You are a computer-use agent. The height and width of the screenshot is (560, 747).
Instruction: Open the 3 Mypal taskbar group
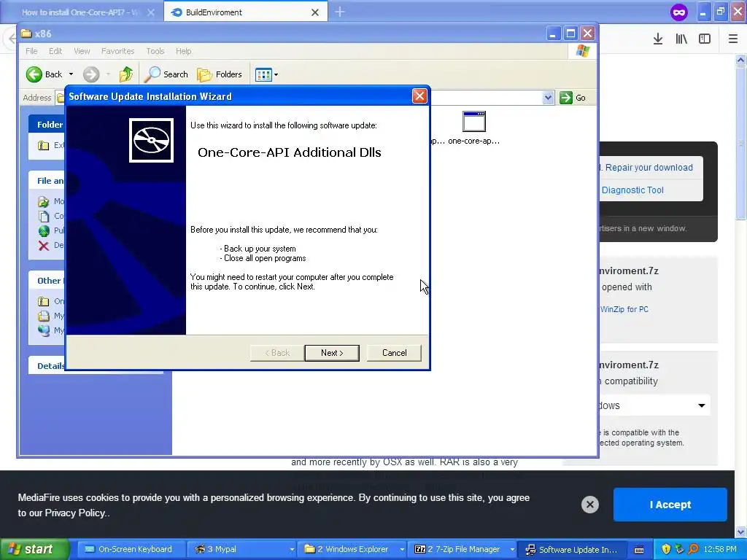[242, 549]
